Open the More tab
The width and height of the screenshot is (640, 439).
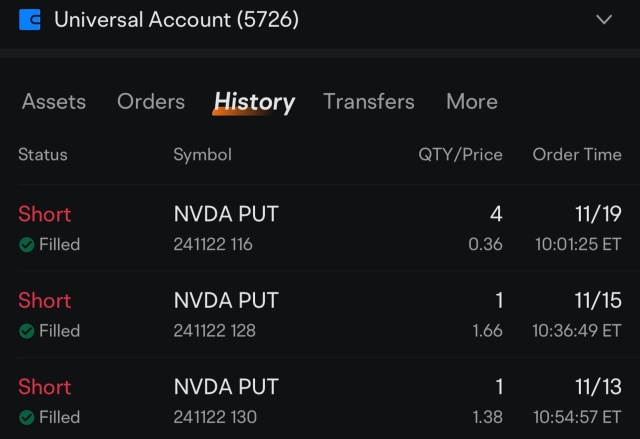tap(472, 101)
